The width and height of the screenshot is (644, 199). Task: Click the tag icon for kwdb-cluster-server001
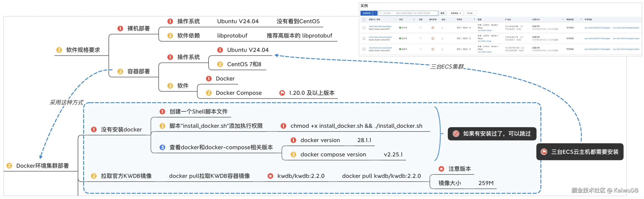pyautogui.click(x=420, y=28)
